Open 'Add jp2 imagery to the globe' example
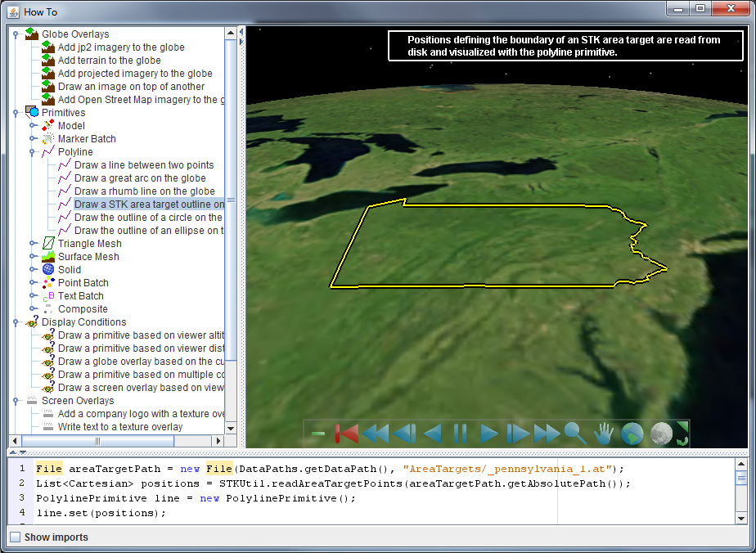The width and height of the screenshot is (756, 553). coord(121,47)
